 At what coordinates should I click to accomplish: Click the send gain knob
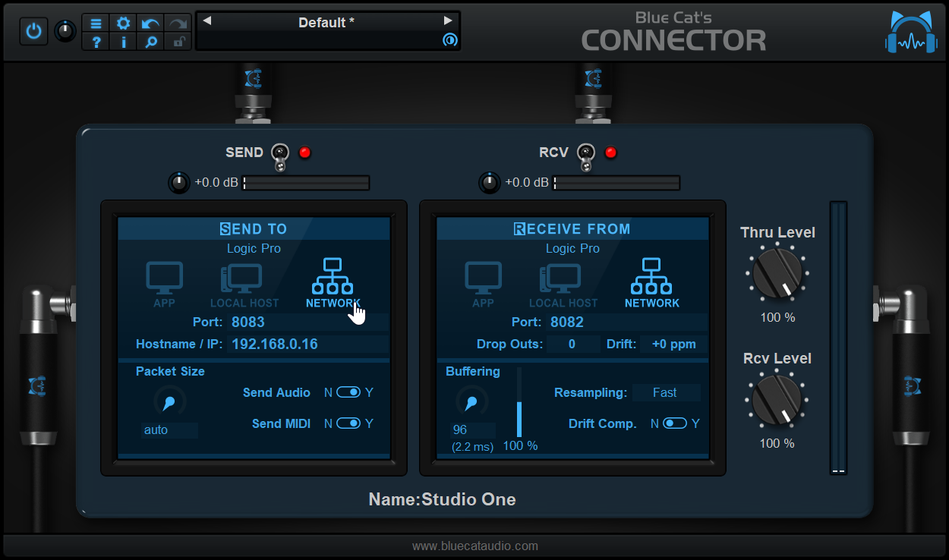[x=179, y=183]
